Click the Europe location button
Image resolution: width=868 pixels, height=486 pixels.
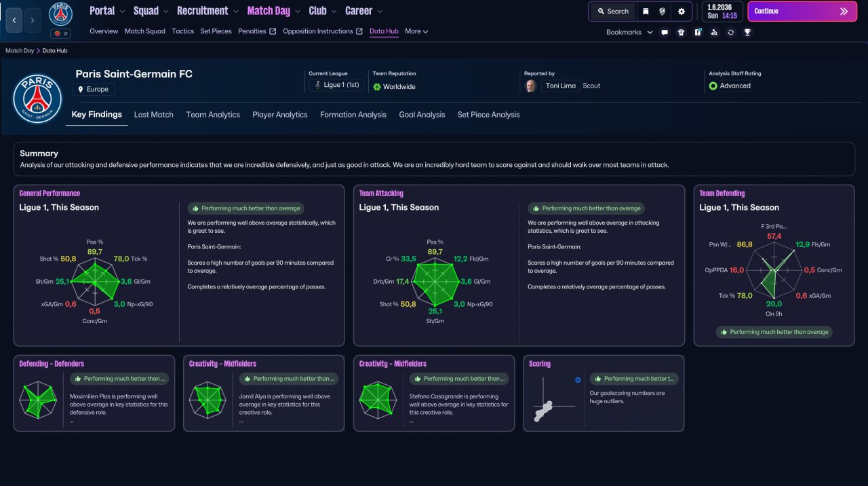click(x=94, y=90)
